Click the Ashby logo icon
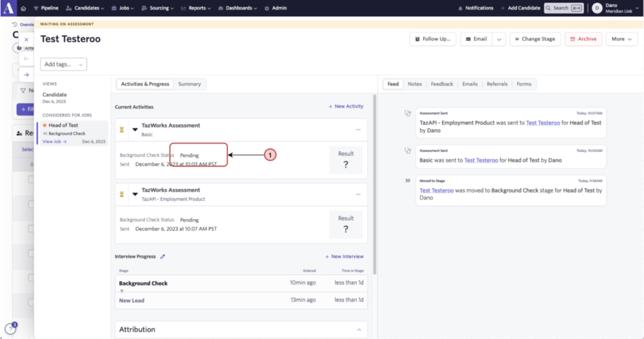This screenshot has height=339, width=644. click(x=8, y=8)
